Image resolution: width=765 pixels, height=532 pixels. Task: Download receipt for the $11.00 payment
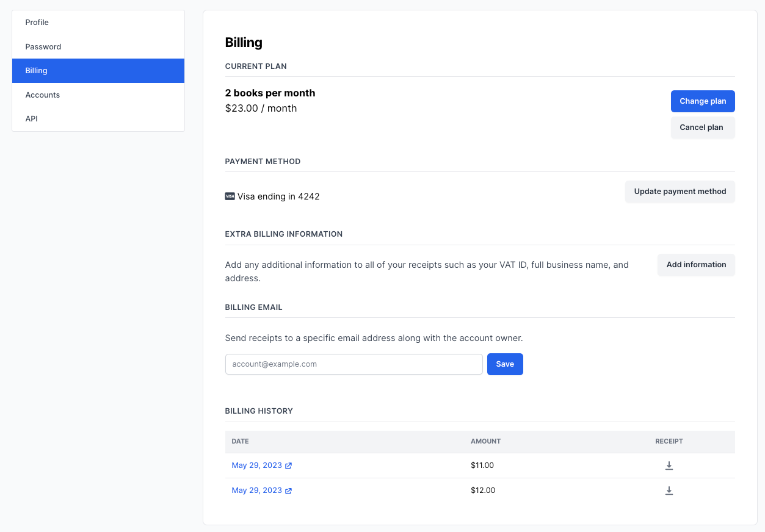click(669, 465)
